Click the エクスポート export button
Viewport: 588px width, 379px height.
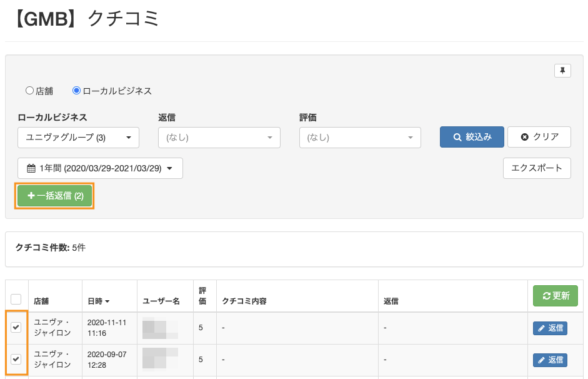click(x=537, y=168)
